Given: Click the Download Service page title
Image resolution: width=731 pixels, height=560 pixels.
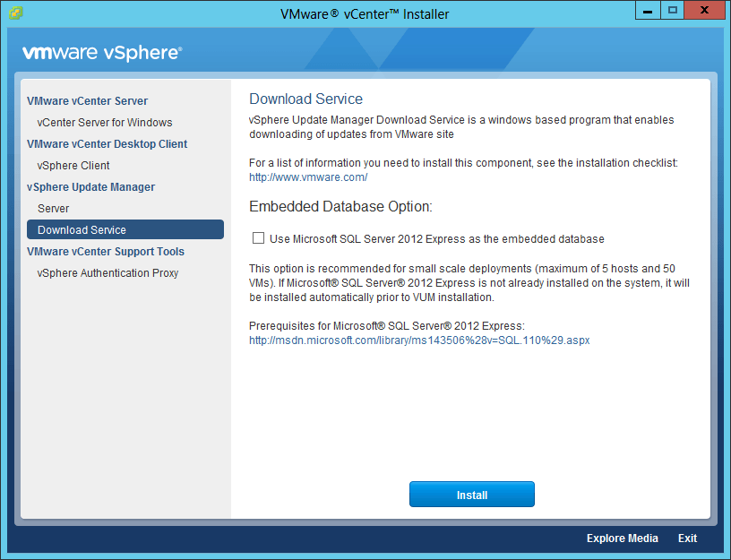Looking at the screenshot, I should pos(305,99).
